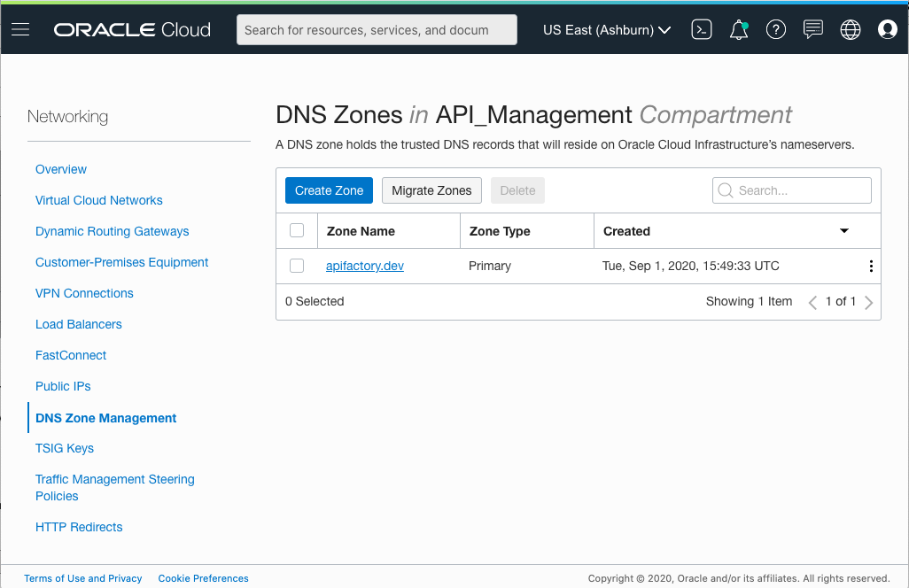
Task: Click inside the resources search field
Action: coord(377,29)
